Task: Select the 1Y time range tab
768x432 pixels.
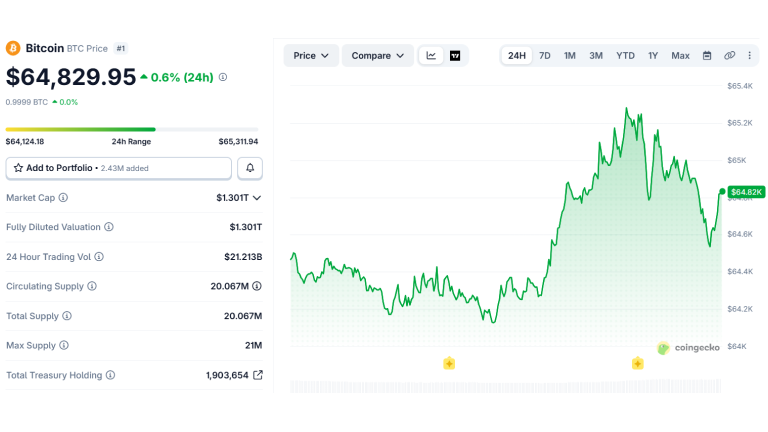Action: point(653,55)
